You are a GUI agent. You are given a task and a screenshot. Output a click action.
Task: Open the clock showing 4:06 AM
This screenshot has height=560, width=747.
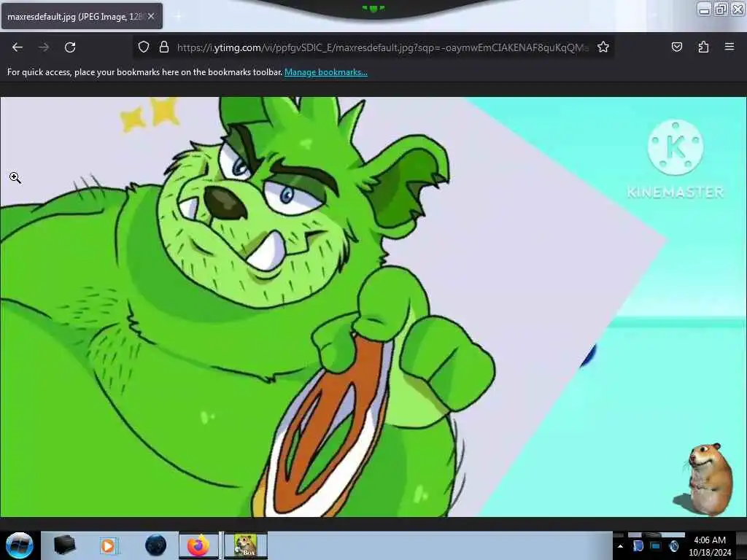pos(710,546)
